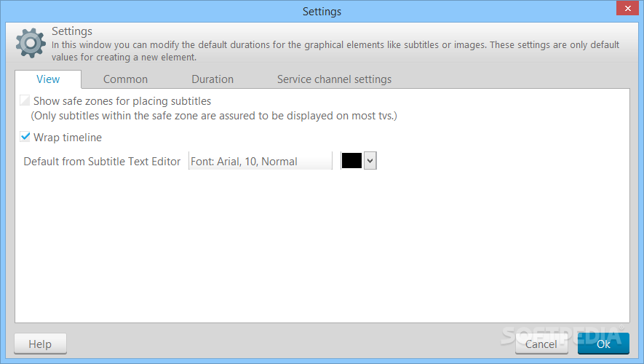Open the Service channel settings tab
The height and width of the screenshot is (364, 644).
[334, 79]
